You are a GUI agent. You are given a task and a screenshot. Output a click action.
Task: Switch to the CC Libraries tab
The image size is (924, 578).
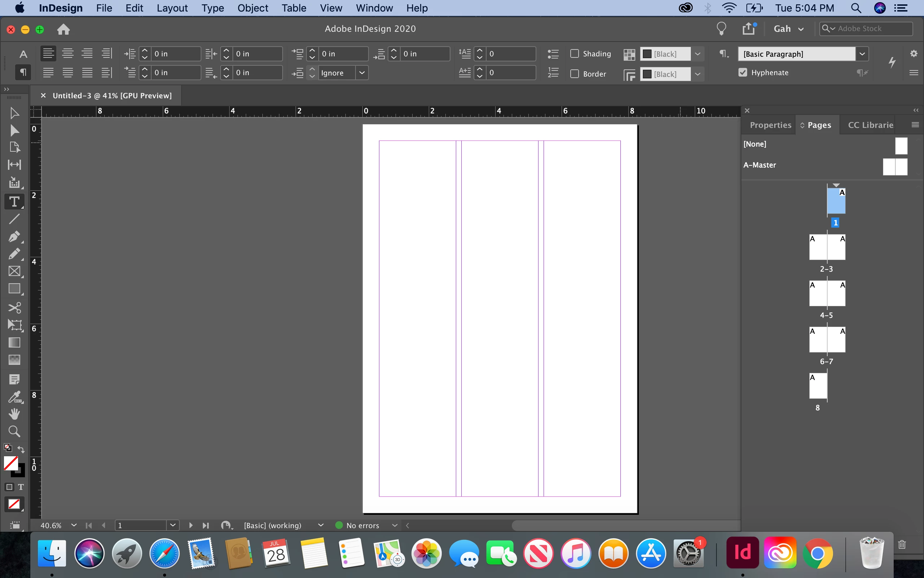click(871, 125)
